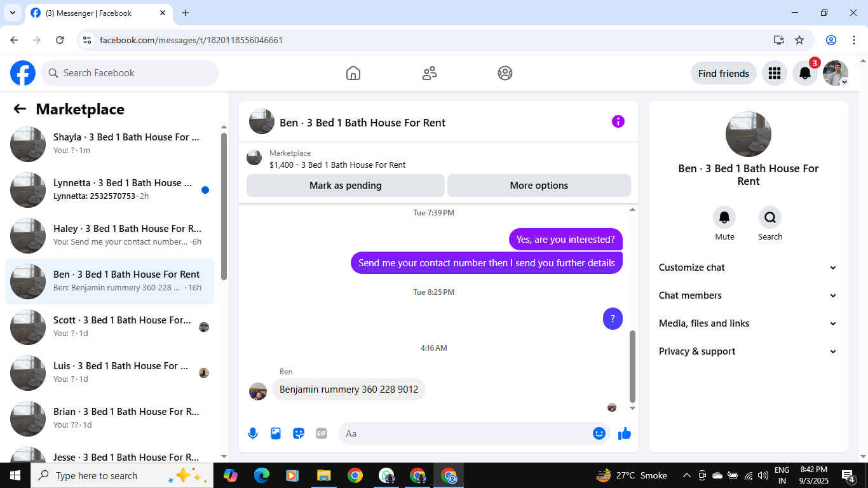Open Luis's conversation in the list

tap(109, 373)
